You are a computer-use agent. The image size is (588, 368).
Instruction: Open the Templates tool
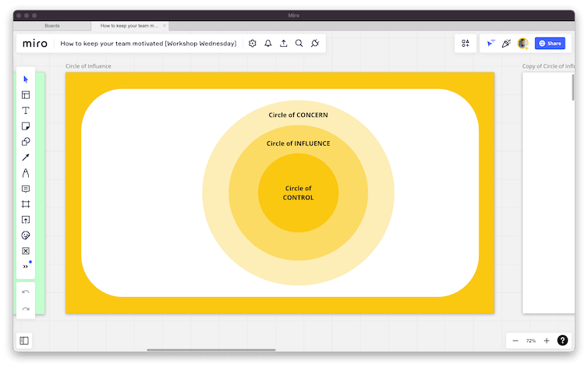(26, 95)
